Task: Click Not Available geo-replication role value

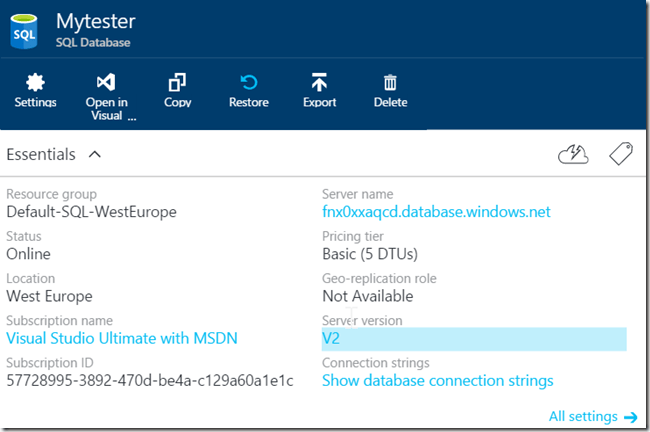Action: [x=369, y=296]
